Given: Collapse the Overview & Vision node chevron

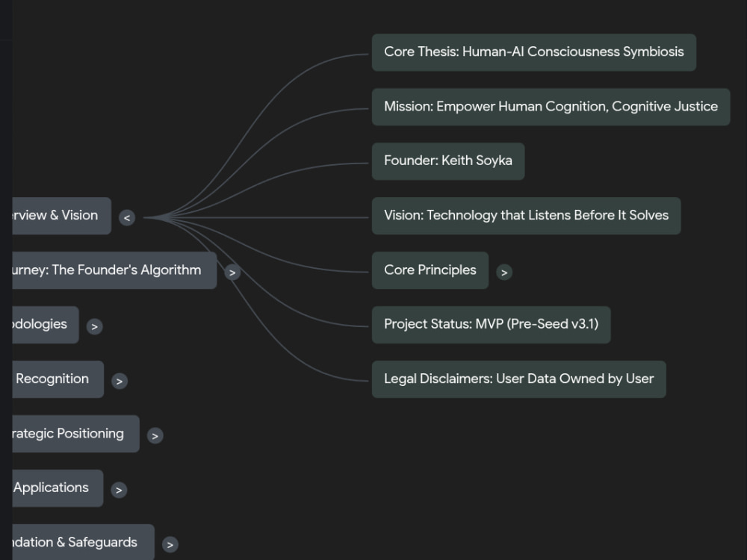Looking at the screenshot, I should click(x=127, y=217).
